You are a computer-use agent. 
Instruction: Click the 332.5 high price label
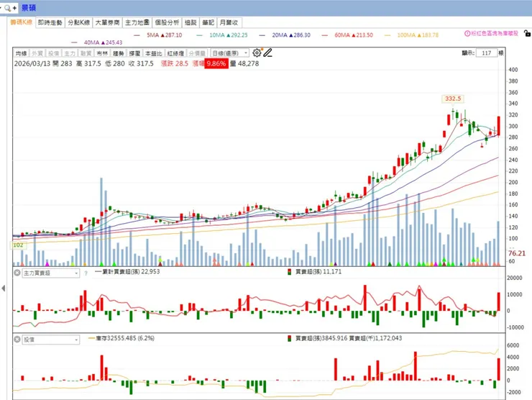point(453,99)
